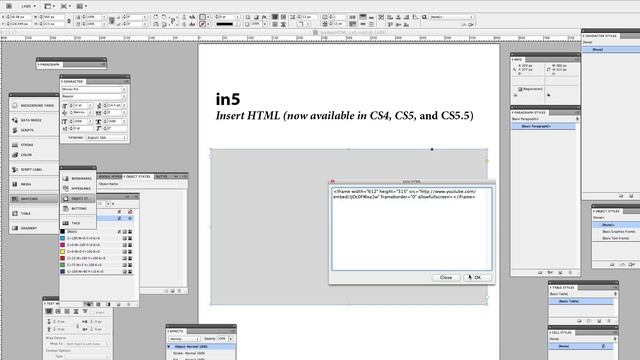Viewport: 640px width, 360px height.
Task: Open the Swatches panel from dock
Action: (x=34, y=198)
